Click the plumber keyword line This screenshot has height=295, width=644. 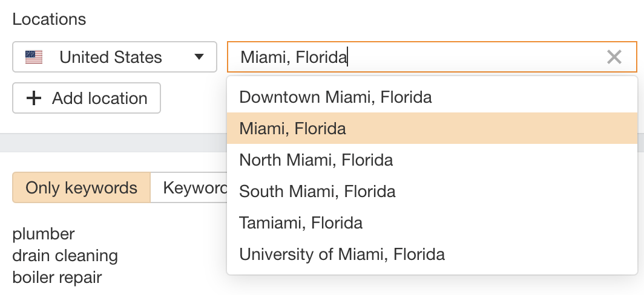pos(44,234)
